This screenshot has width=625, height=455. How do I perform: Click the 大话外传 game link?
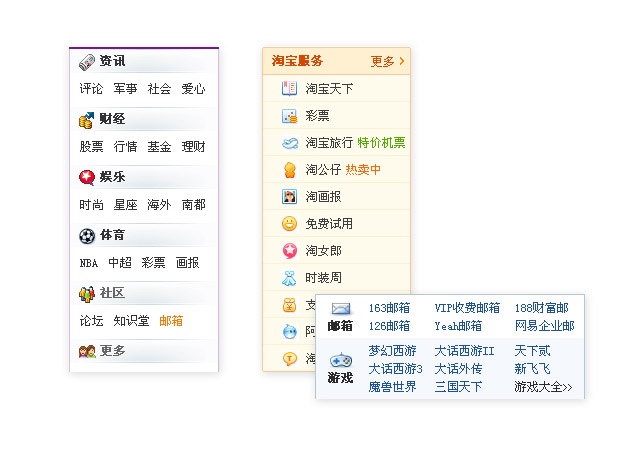(458, 369)
